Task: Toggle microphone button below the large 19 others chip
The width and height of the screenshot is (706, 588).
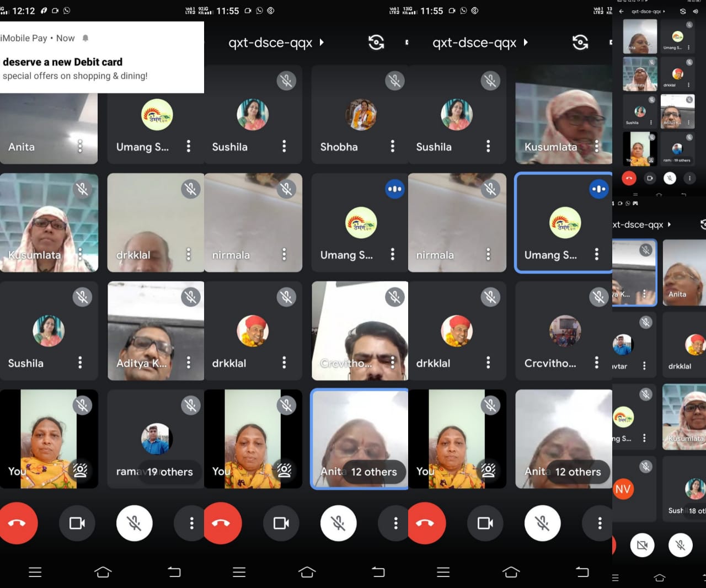Action: [135, 523]
